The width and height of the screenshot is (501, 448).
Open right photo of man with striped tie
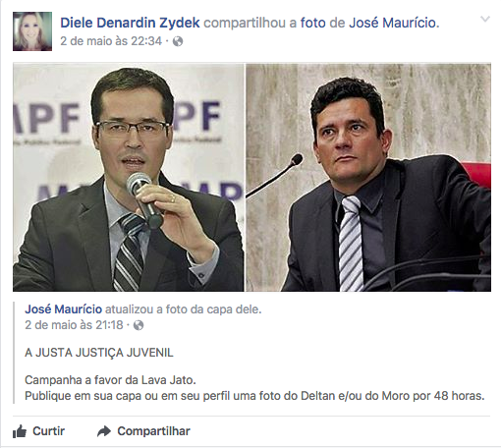368,178
